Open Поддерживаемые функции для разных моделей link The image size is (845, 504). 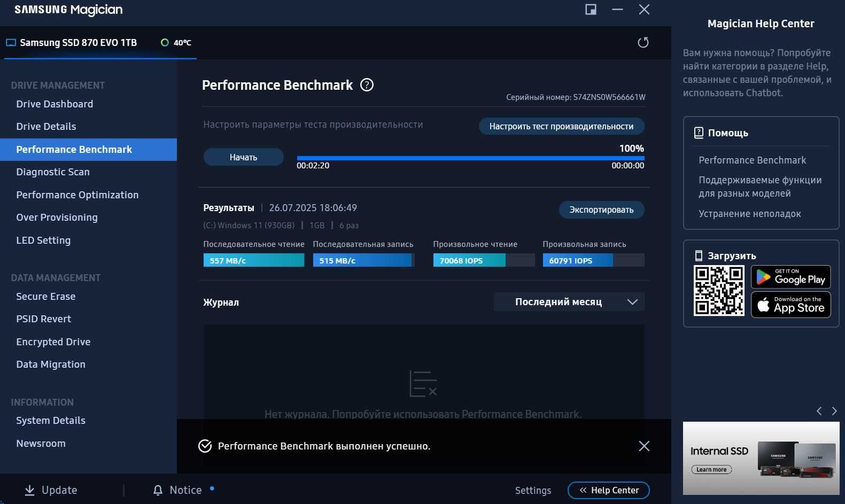(x=760, y=187)
